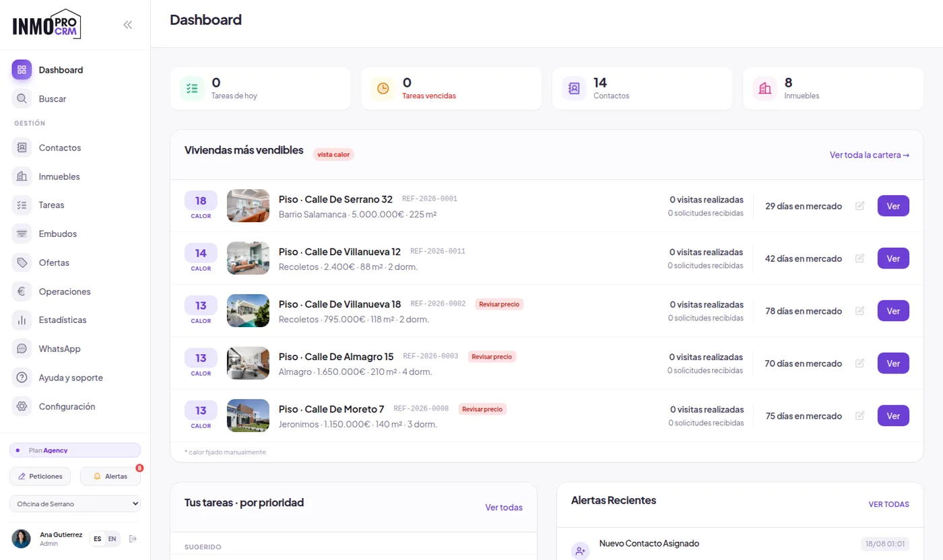Click 'VER TODAS' in Alertas Recientes
This screenshot has height=560, width=943.
click(x=889, y=504)
